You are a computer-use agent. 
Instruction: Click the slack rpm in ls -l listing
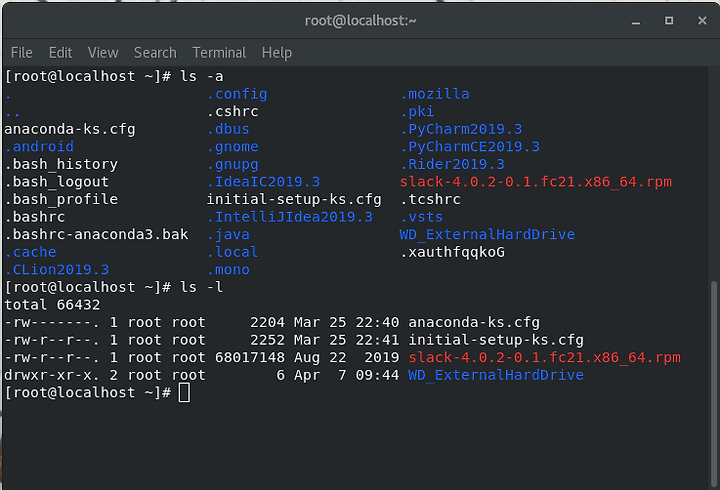click(544, 357)
